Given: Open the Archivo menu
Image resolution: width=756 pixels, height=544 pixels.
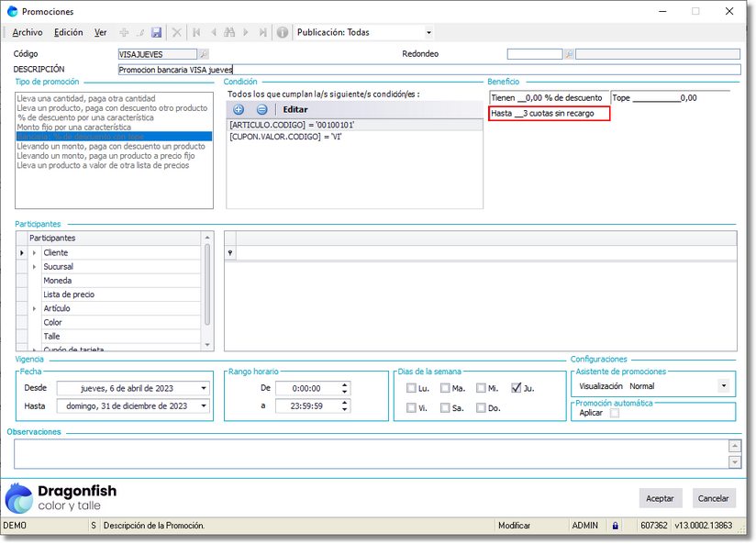Looking at the screenshot, I should coord(28,32).
